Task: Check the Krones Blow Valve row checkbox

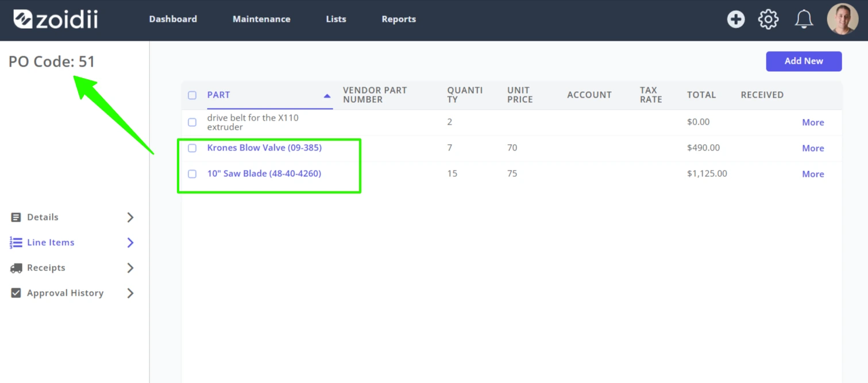Action: pos(192,148)
